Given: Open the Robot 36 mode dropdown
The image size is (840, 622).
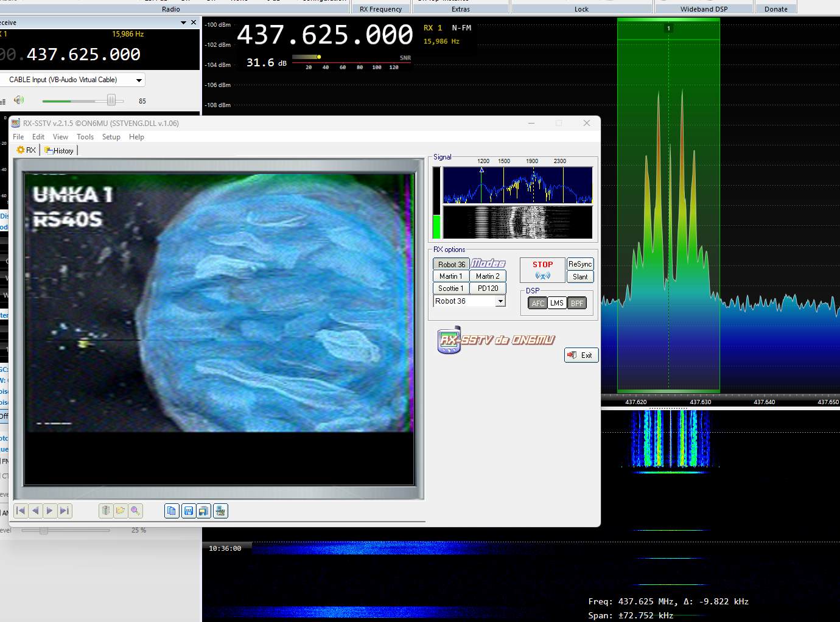Looking at the screenshot, I should (x=500, y=301).
